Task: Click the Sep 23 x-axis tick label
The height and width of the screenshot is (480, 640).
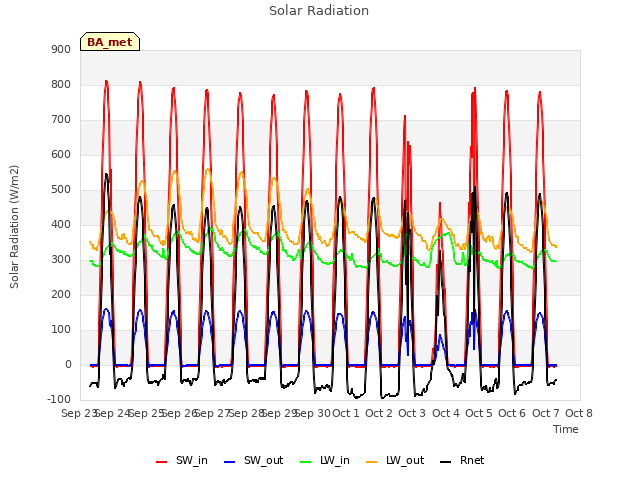Action: [x=79, y=413]
